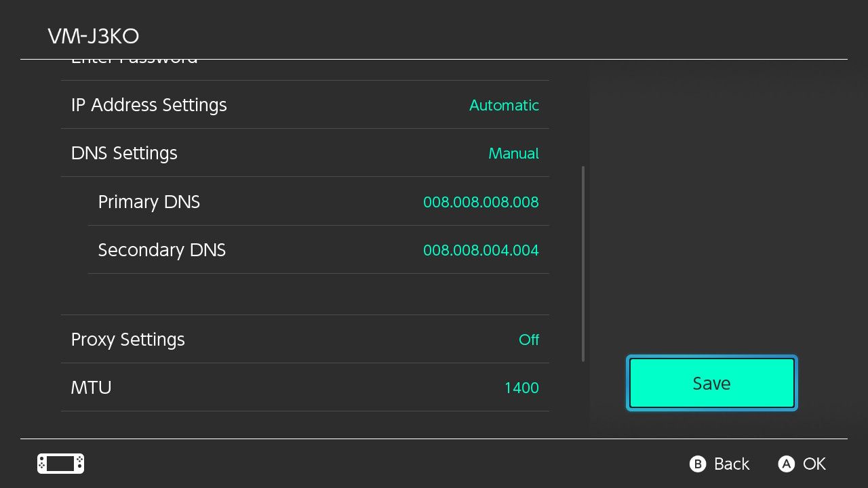Select the Automatic value for IP Address Settings

pos(504,105)
